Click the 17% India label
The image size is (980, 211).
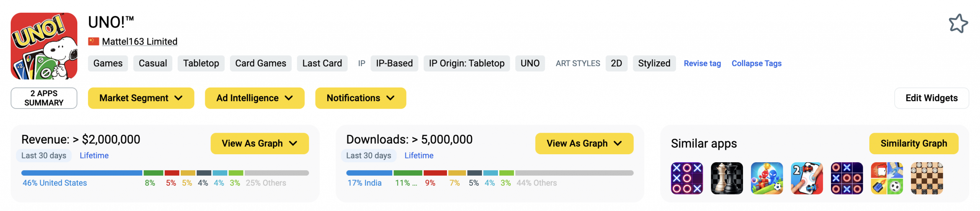pos(364,183)
